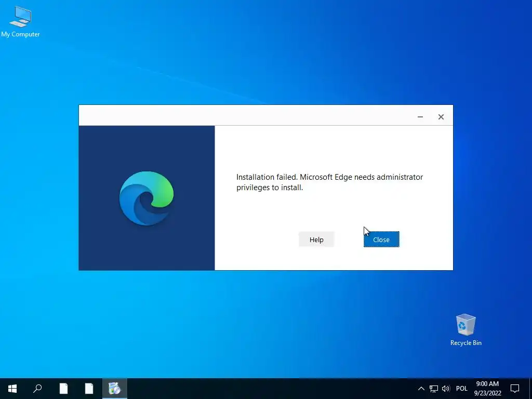This screenshot has width=532, height=399.
Task: Click the 'Installation failed' message text
Action: [x=329, y=182]
